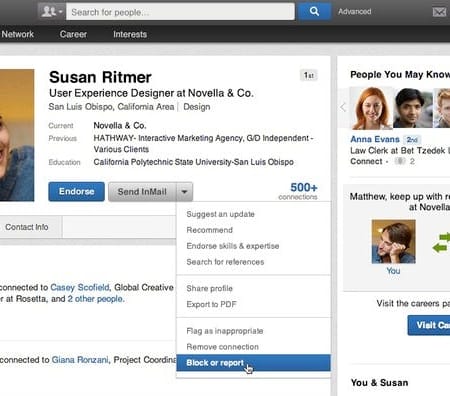The height and width of the screenshot is (396, 450).
Task: Open the Advanced search link
Action: pos(355,12)
